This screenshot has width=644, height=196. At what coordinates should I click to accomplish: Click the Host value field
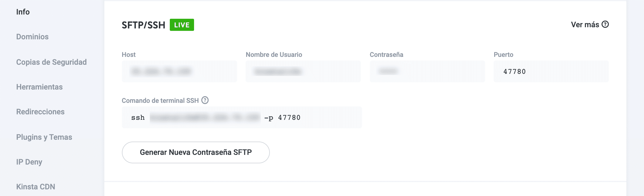click(179, 71)
